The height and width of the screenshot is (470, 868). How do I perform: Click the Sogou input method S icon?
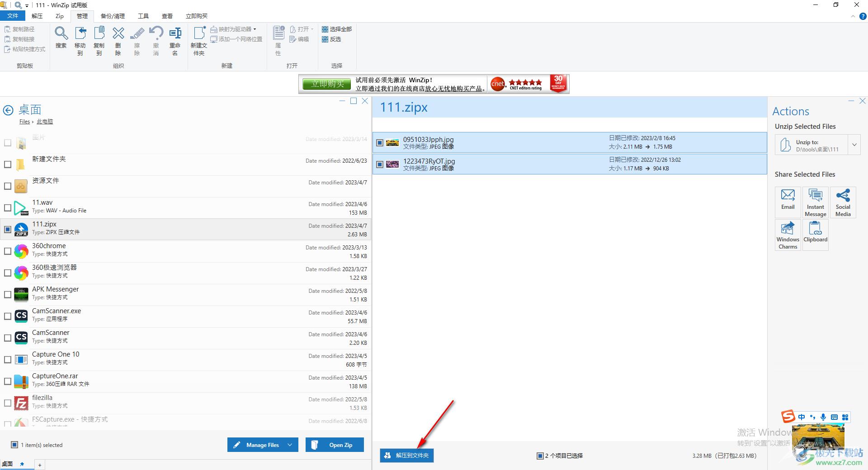[x=788, y=416]
